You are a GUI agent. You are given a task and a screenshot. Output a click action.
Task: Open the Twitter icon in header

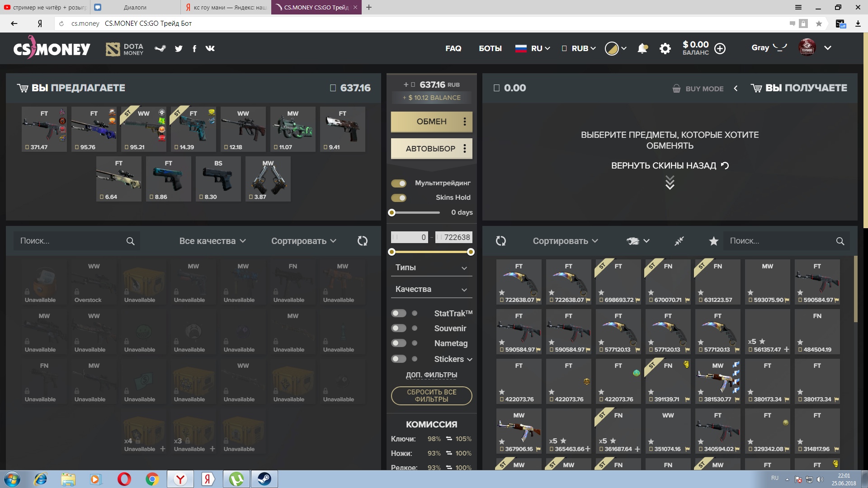pos(179,48)
